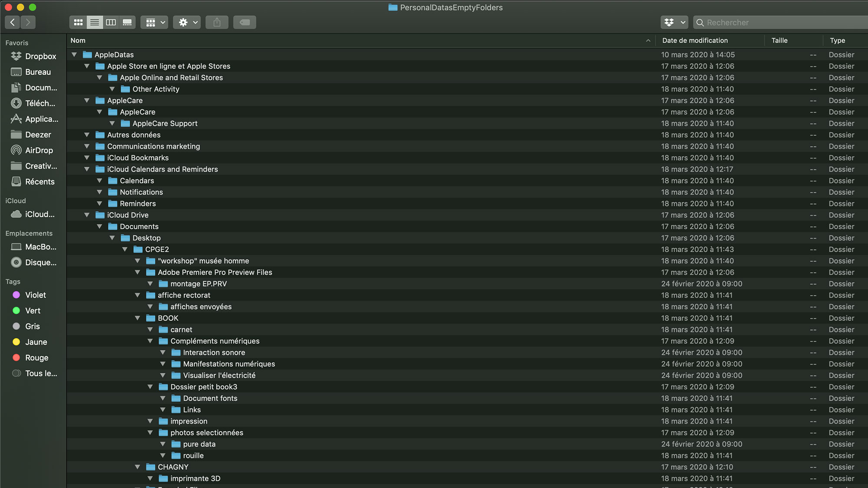Show all tags via Tous les tags
Viewport: 868px width, 488px height.
(34, 373)
